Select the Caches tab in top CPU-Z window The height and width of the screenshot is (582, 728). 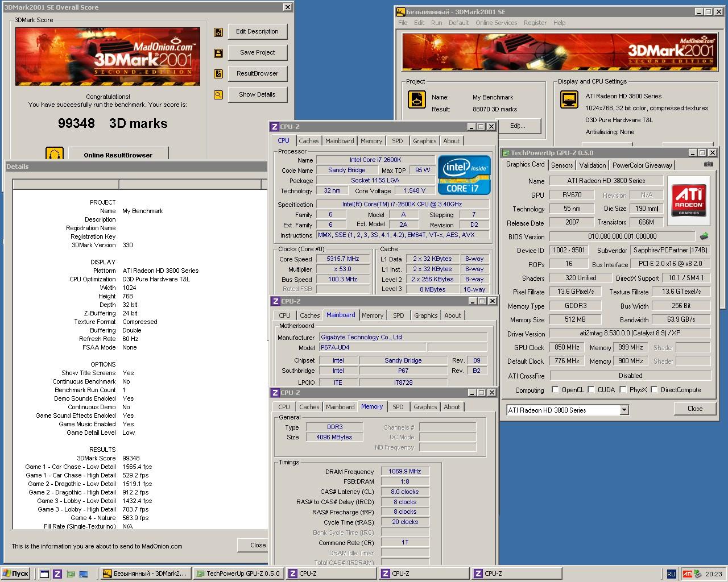pos(309,141)
